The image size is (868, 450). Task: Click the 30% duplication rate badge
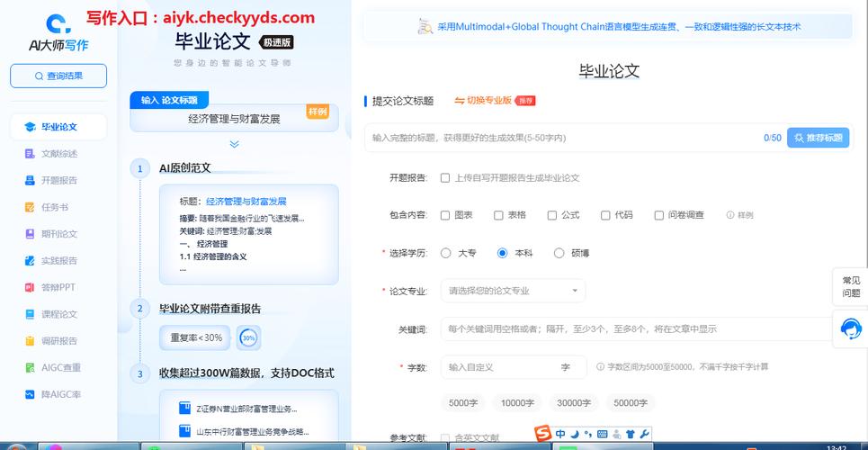248,338
